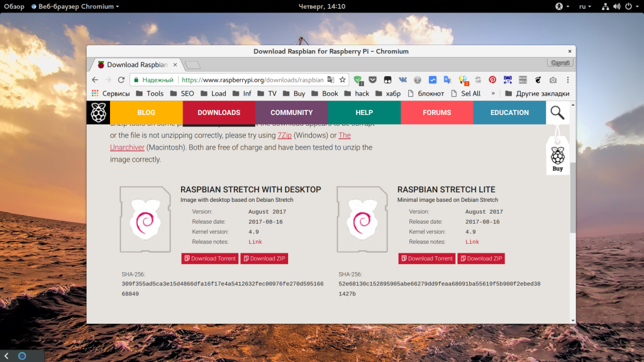
Task: Open release notes Link for Stretch with Desktop
Action: 255,242
